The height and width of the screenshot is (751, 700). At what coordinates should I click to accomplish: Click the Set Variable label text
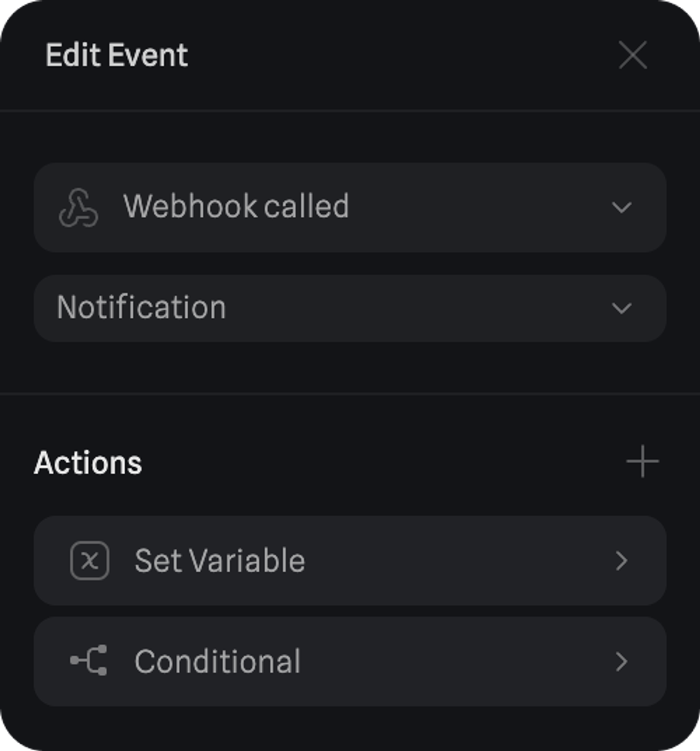tap(220, 560)
